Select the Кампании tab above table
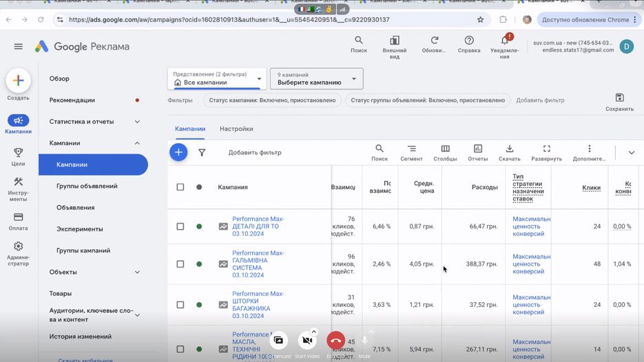Screen dimensions: 644x362 click(x=190, y=129)
